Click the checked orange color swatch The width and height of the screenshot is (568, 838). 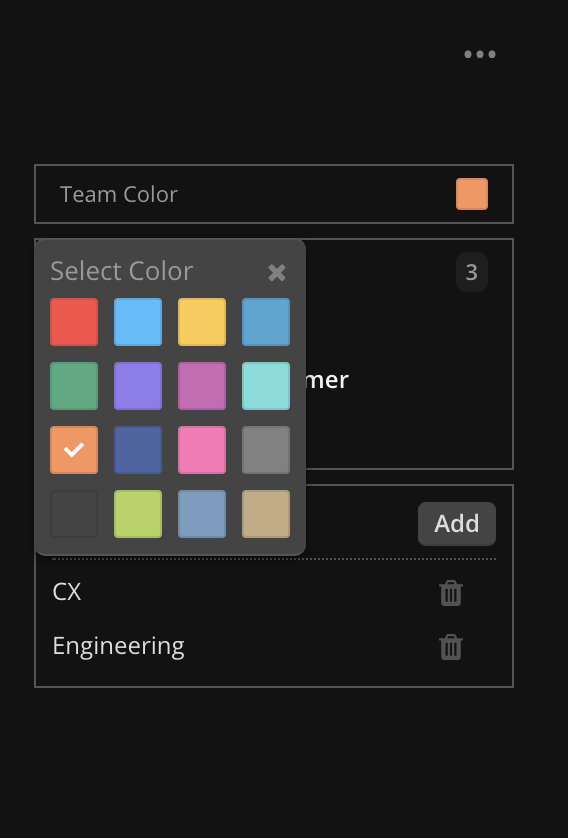(x=74, y=450)
